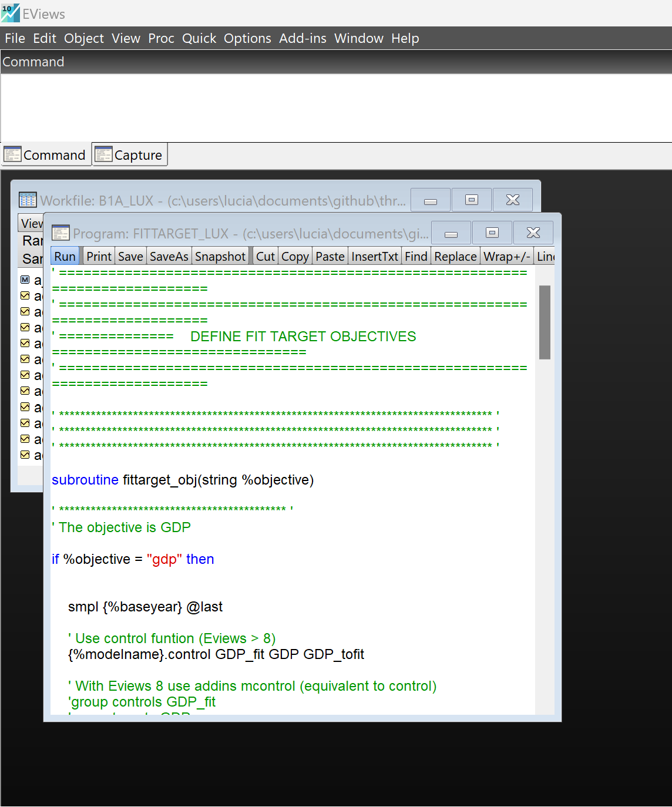Open the Help menu

(x=405, y=38)
